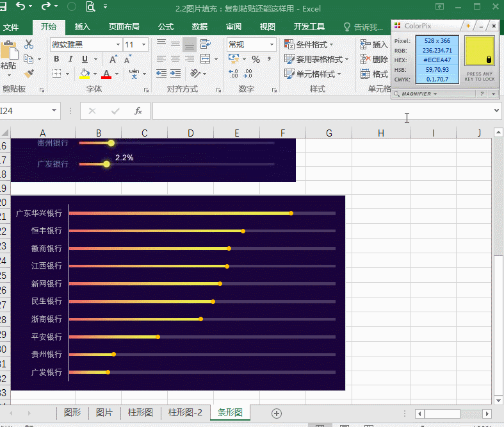Open the font name dropdown
Image resolution: width=504 pixels, height=427 pixels.
pos(118,44)
